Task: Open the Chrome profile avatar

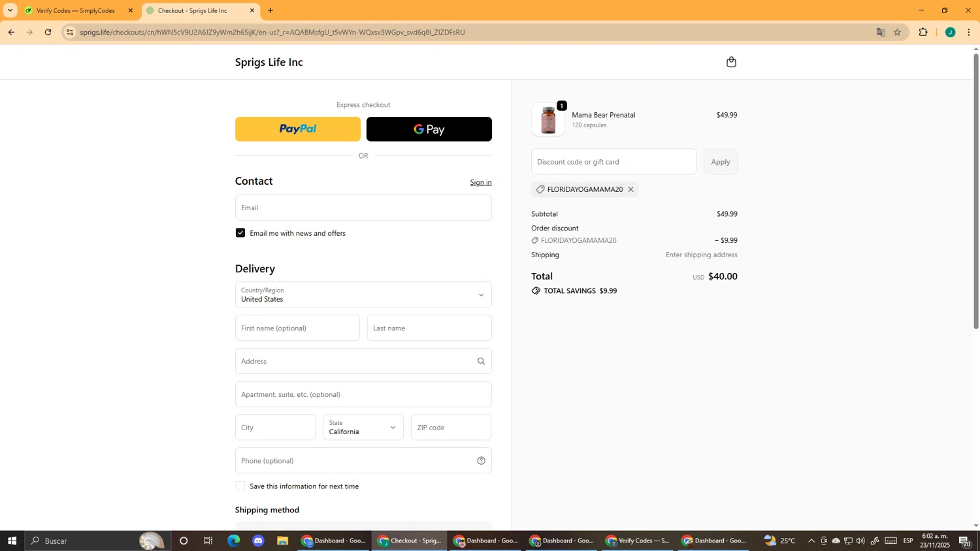Action: pyautogui.click(x=950, y=32)
